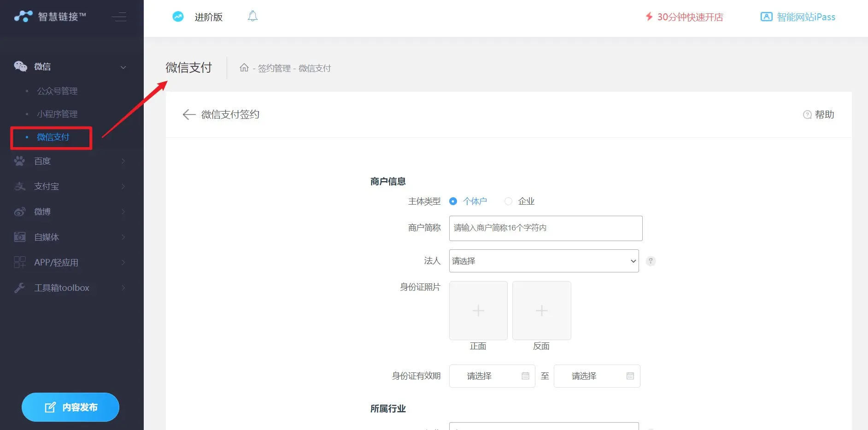Click the 内容发布 button
The height and width of the screenshot is (430, 868).
(x=70, y=407)
